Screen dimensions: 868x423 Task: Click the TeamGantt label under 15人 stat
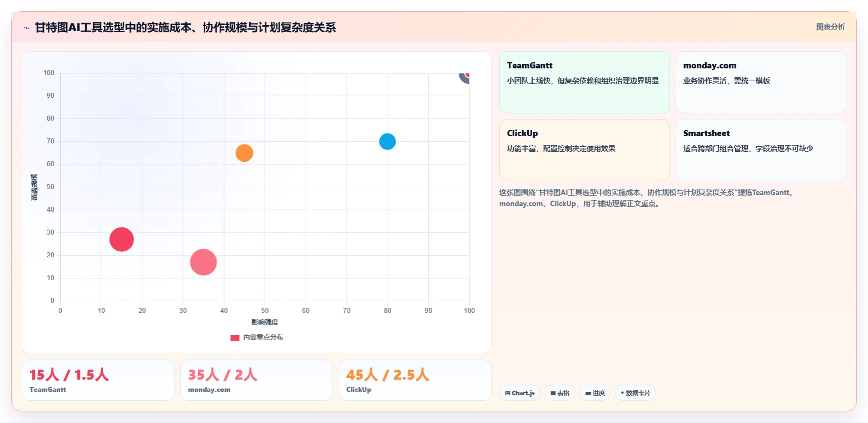coord(48,390)
